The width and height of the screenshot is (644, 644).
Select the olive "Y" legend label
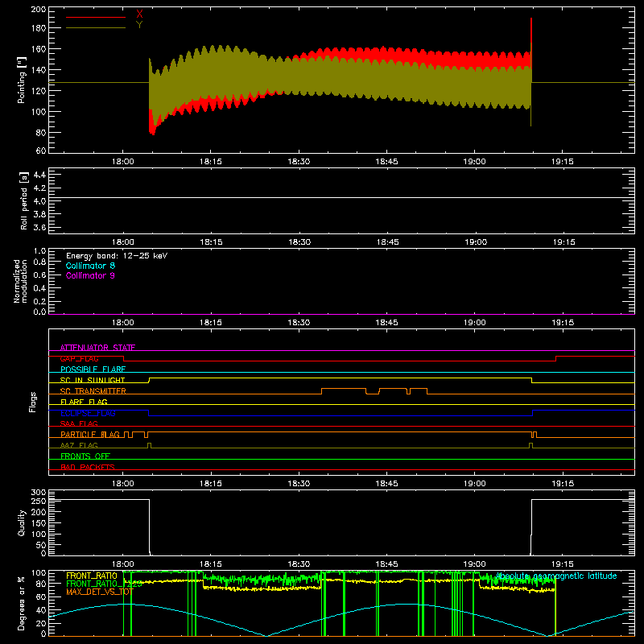click(x=139, y=25)
